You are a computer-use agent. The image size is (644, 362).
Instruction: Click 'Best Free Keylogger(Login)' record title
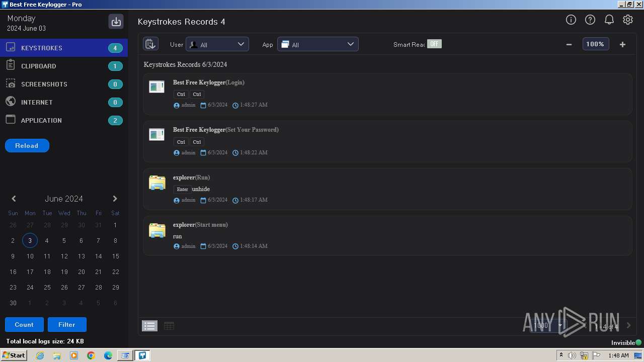[209, 82]
